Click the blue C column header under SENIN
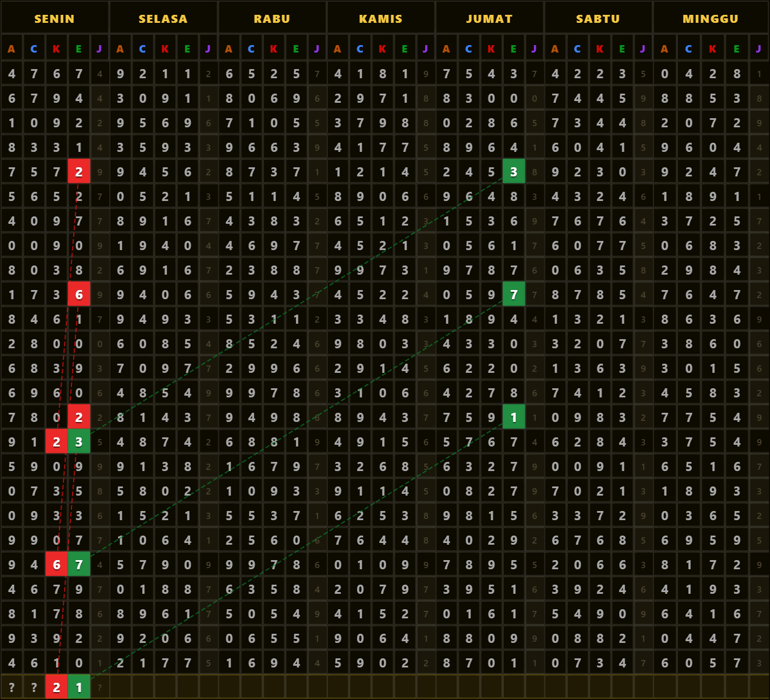The image size is (770, 700). click(x=34, y=49)
